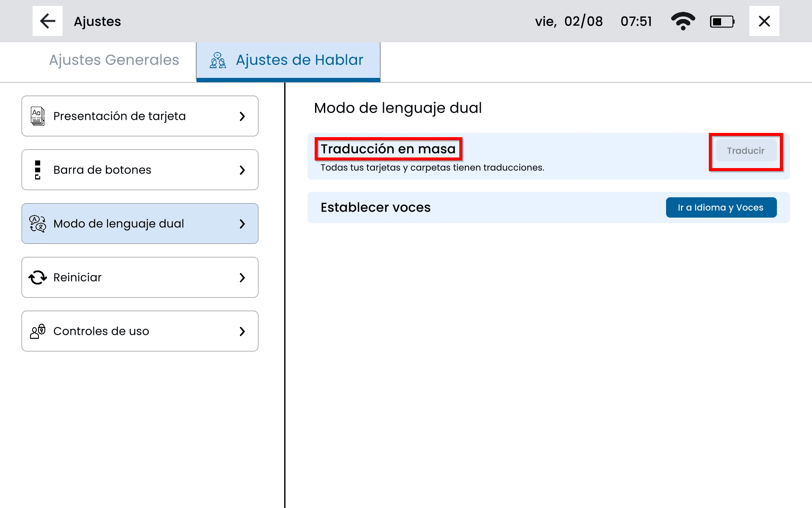The height and width of the screenshot is (508, 812).
Task: Click the usage controls lock icon
Action: tap(38, 331)
